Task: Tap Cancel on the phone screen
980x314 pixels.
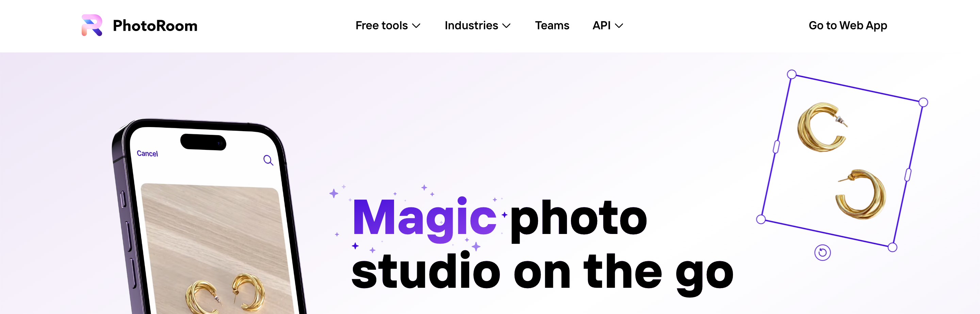Action: [147, 153]
